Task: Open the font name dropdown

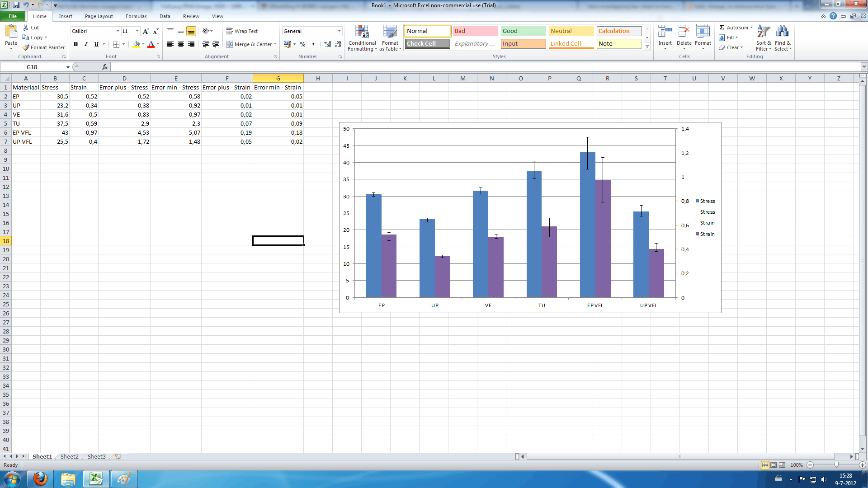Action: (118, 31)
